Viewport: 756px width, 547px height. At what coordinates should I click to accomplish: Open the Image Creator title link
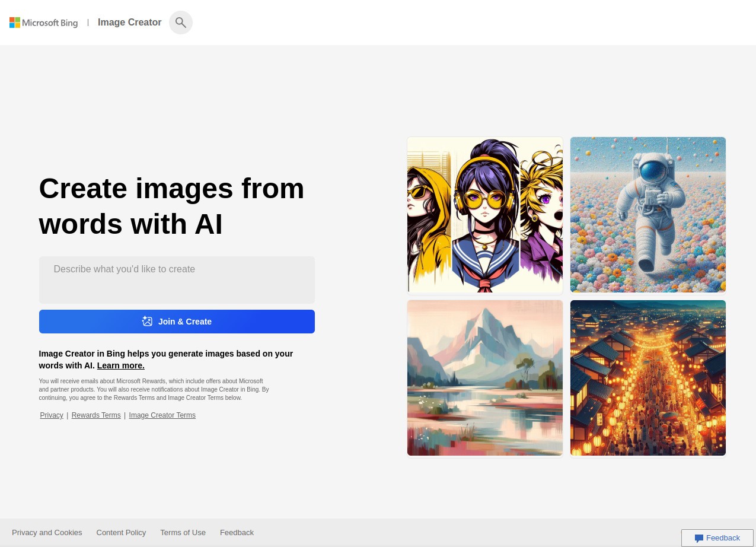pos(129,22)
